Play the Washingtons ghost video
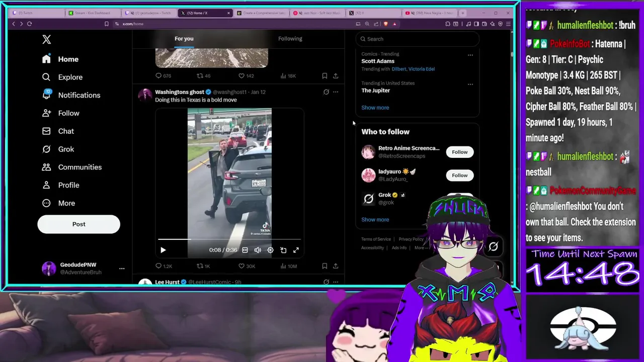The width and height of the screenshot is (644, 362). (x=163, y=250)
